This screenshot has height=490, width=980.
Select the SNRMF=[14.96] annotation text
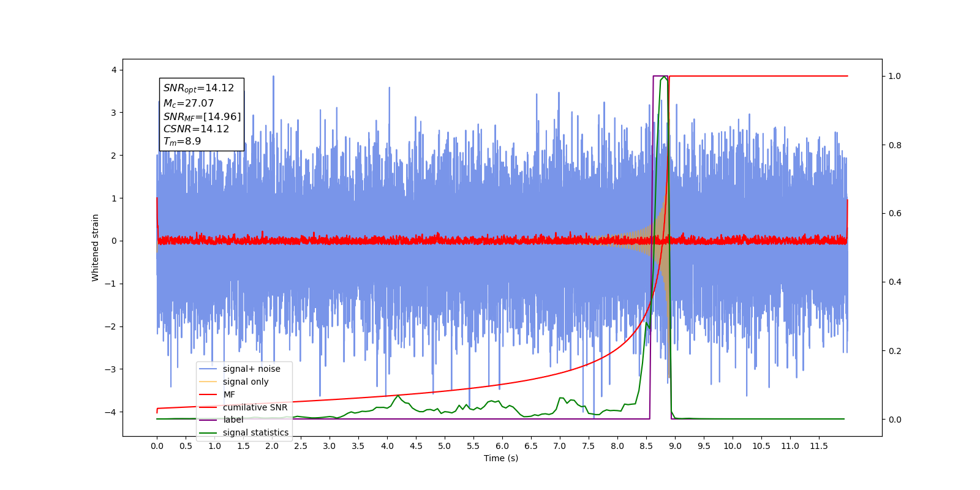[x=202, y=116]
